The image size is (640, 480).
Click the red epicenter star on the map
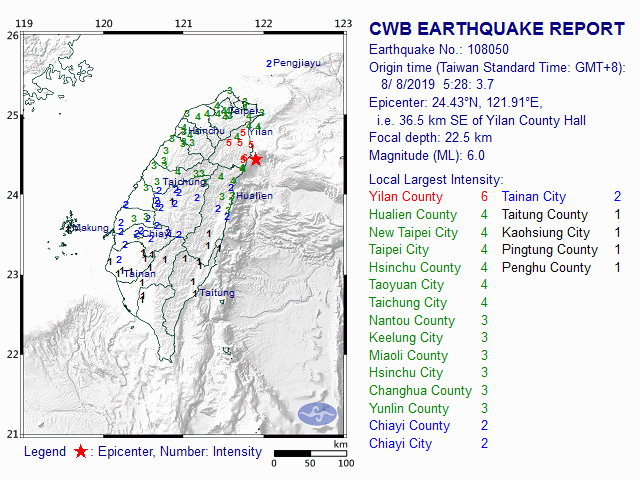coord(256,159)
